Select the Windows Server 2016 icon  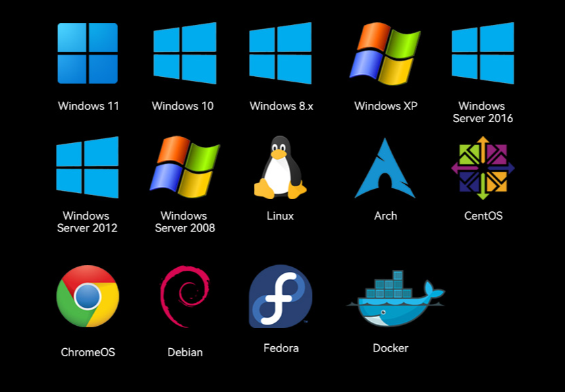click(483, 53)
